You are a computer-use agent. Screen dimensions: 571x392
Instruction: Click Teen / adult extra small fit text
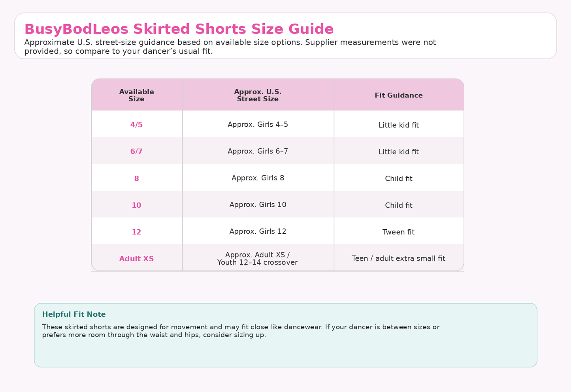click(399, 259)
